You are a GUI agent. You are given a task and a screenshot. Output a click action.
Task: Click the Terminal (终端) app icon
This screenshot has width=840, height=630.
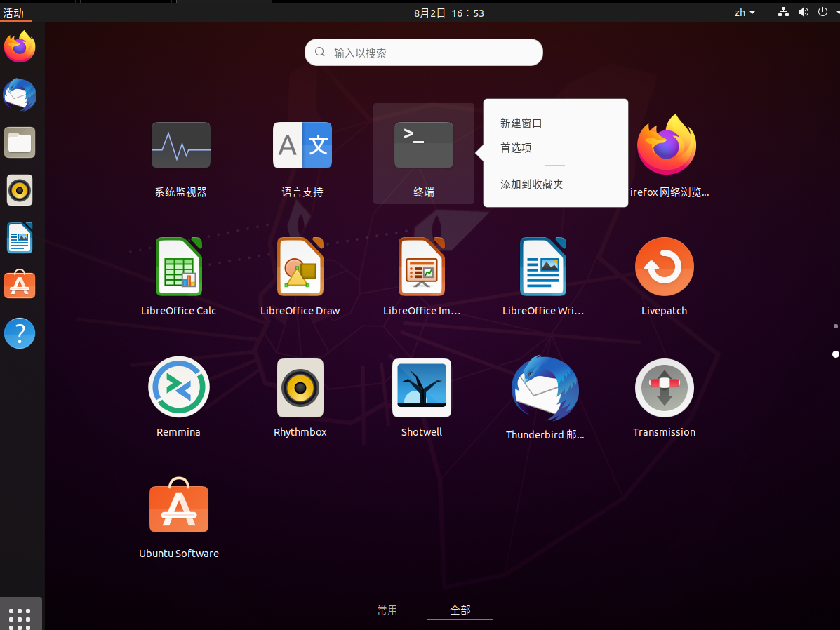point(424,146)
